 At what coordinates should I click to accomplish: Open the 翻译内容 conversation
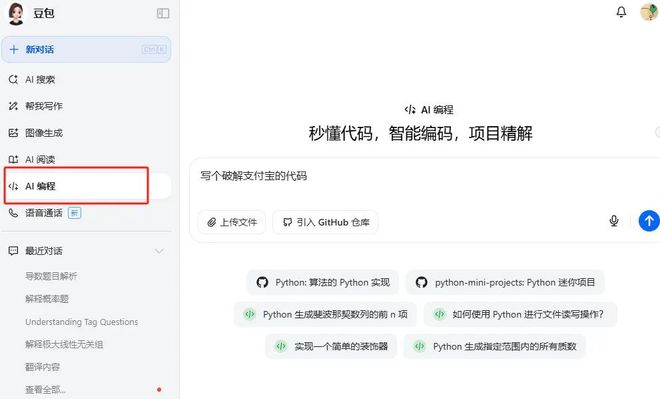coord(42,367)
